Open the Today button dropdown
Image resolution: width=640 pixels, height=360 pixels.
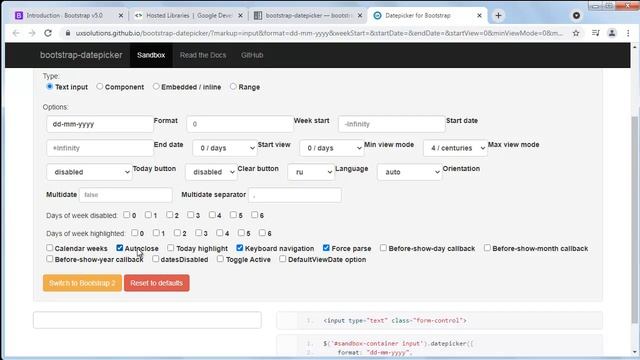coord(89,172)
